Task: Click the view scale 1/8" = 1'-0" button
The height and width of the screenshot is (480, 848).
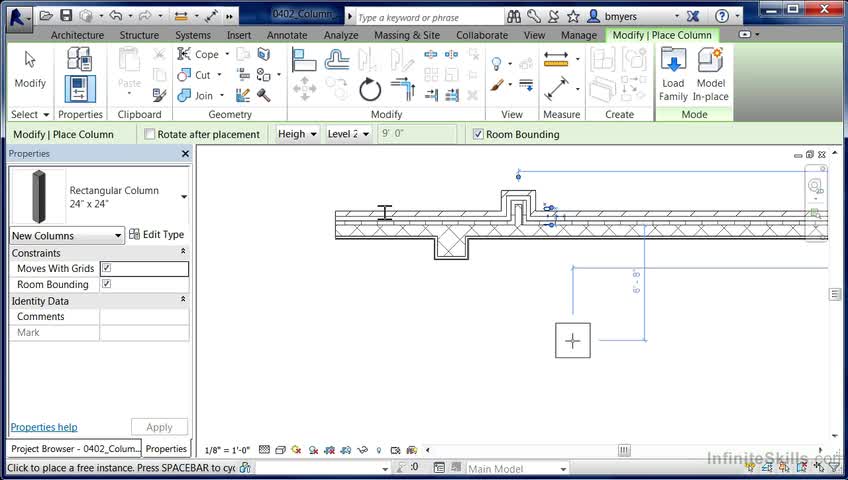Action: [x=227, y=450]
